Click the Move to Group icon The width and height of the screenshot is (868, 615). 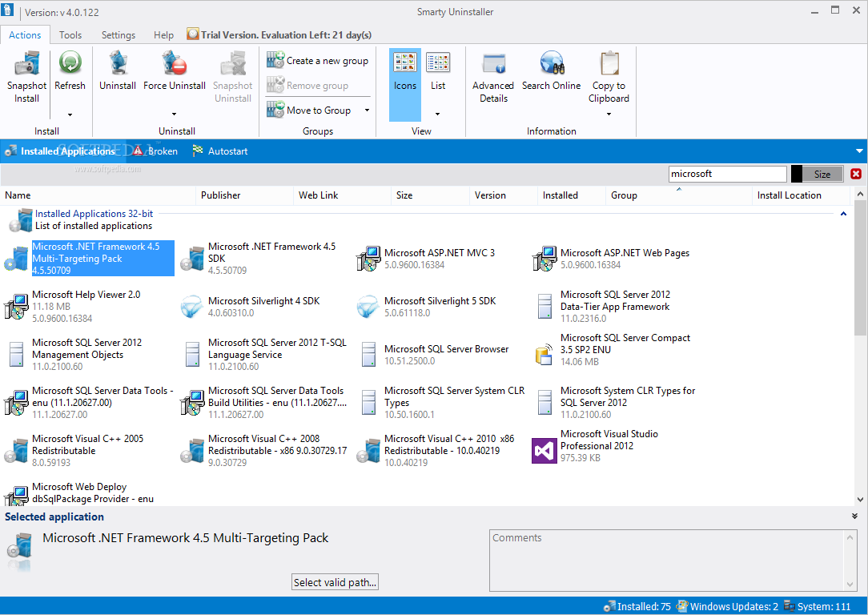(x=275, y=110)
